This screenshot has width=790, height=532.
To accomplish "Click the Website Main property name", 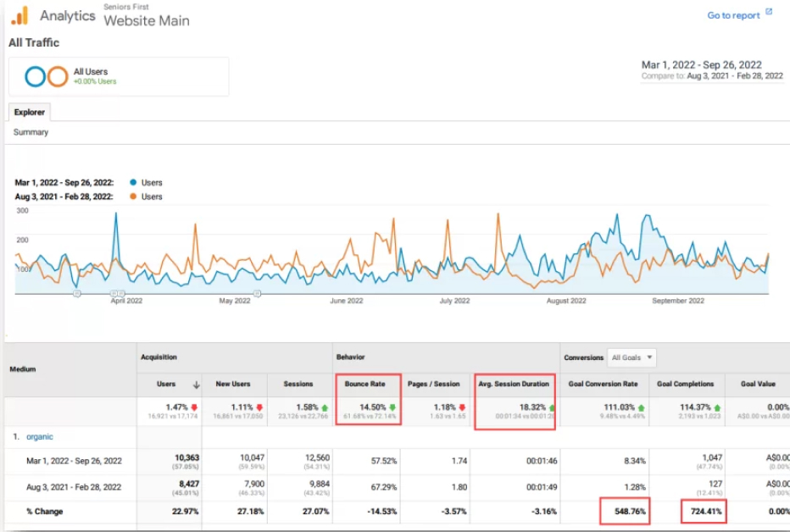I will (147, 20).
